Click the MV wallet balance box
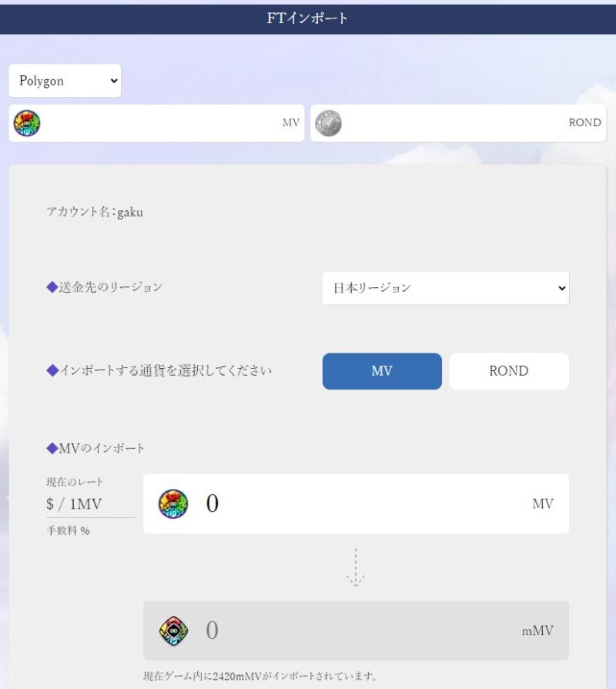The height and width of the screenshot is (689, 616). (156, 123)
